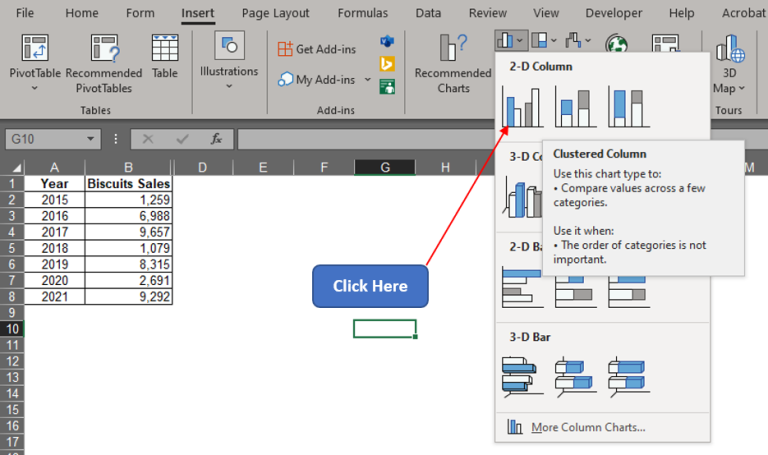Screen dimensions: 768x455
Task: Click Get Add-ins
Action: pos(317,49)
